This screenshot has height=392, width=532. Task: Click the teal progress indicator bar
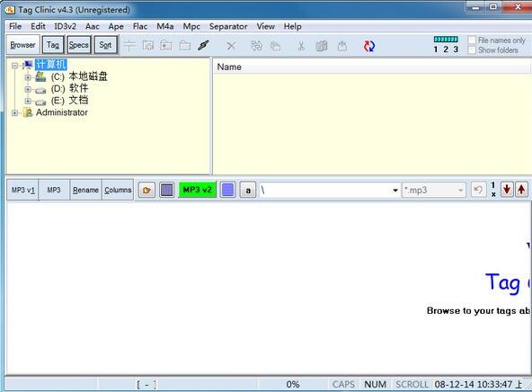[x=446, y=39]
